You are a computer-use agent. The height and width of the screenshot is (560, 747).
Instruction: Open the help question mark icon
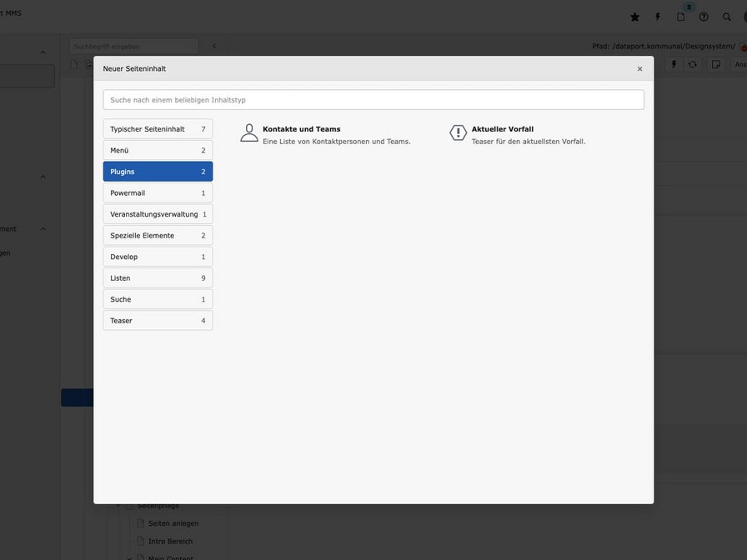(x=704, y=17)
